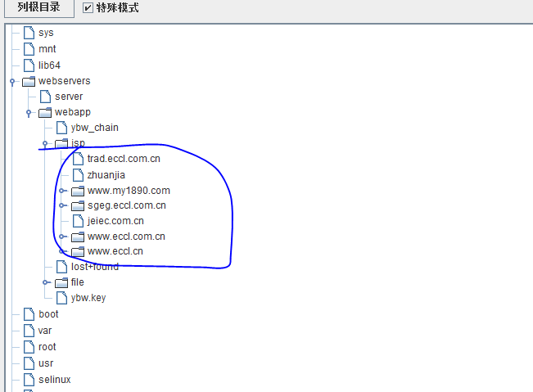Click the lost+found file icon
The height and width of the screenshot is (392, 533).
click(x=61, y=267)
